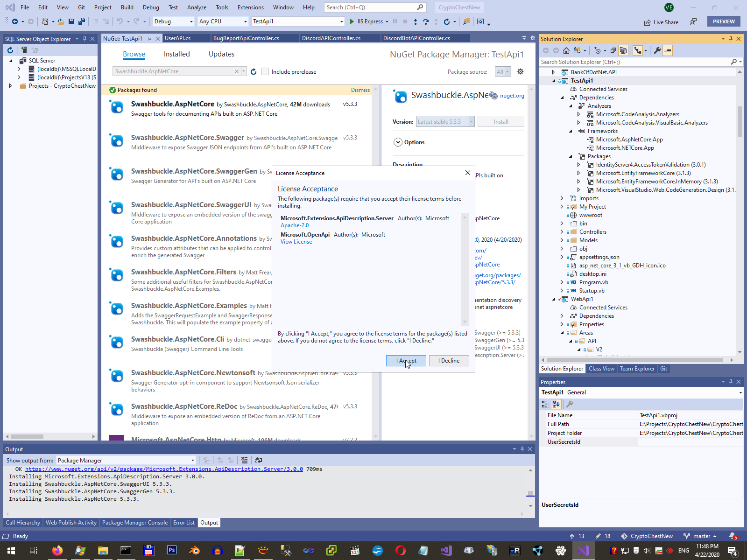The height and width of the screenshot is (560, 747).
Task: Open the Live Share button
Action: point(661,22)
